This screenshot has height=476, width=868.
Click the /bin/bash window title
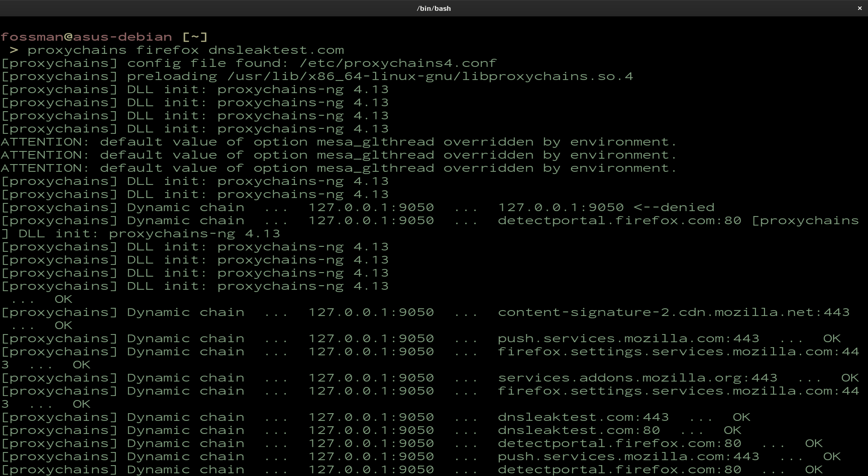coord(434,8)
